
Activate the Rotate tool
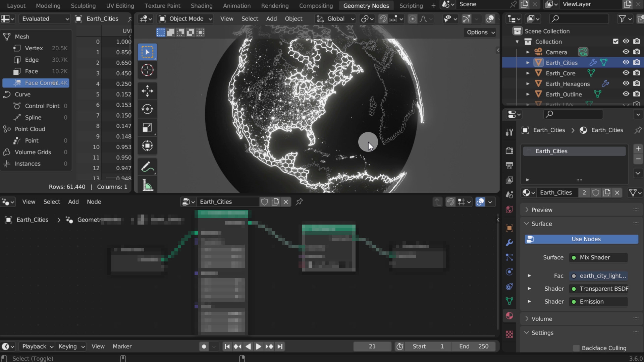click(147, 109)
